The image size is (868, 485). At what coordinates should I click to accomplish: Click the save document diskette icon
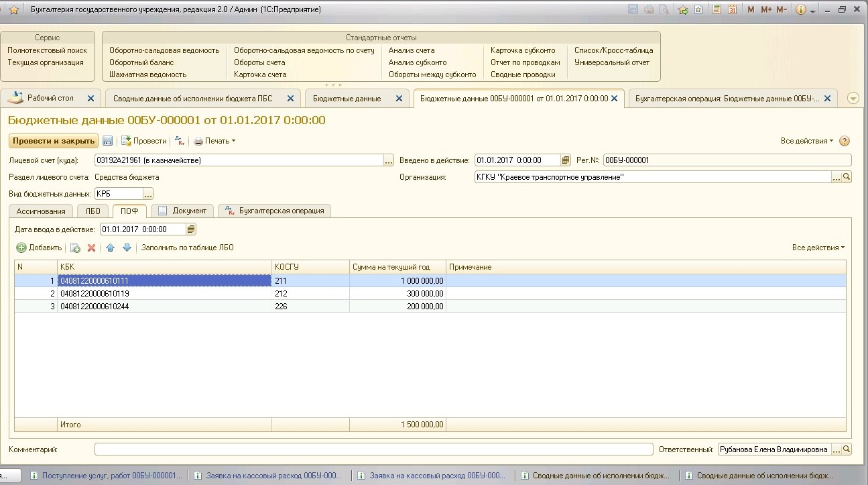pos(108,141)
